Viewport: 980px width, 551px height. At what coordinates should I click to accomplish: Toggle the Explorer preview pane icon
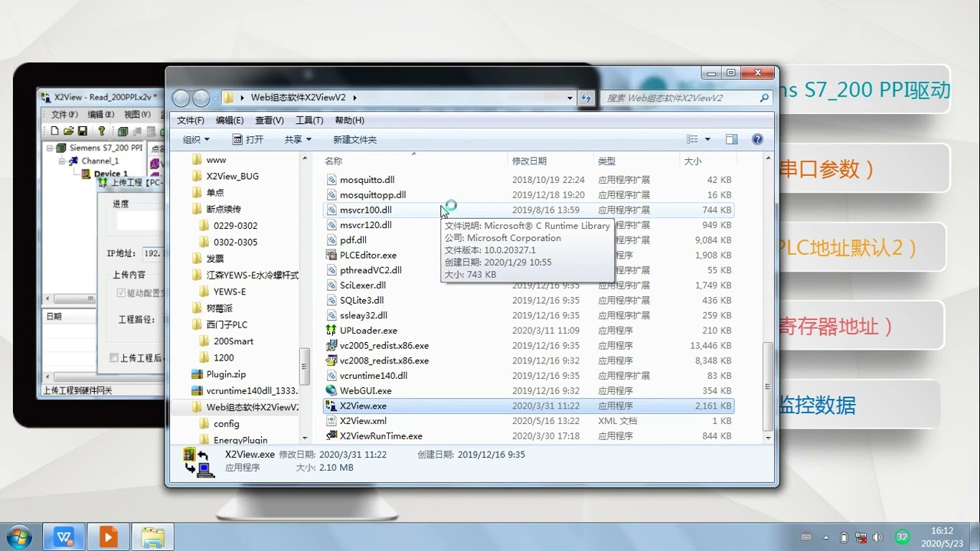tap(731, 139)
